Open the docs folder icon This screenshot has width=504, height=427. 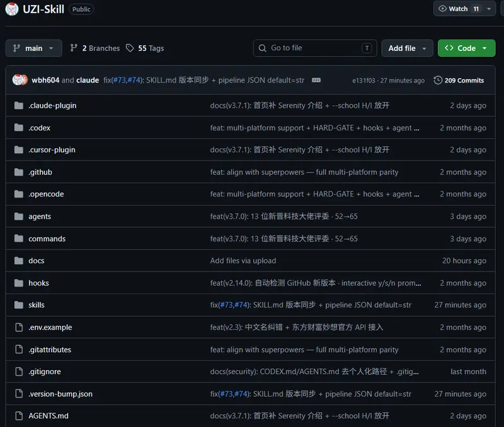point(19,261)
